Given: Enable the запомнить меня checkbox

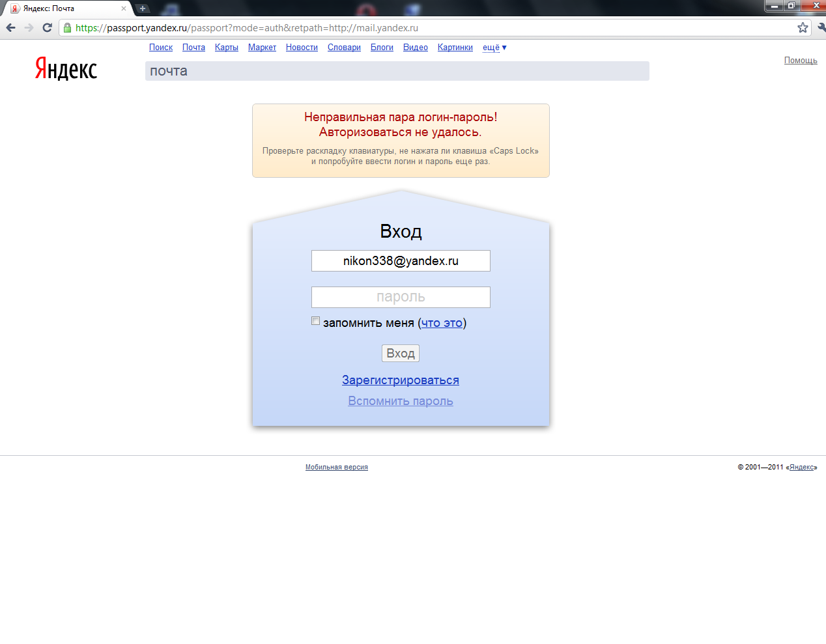Looking at the screenshot, I should pyautogui.click(x=316, y=321).
